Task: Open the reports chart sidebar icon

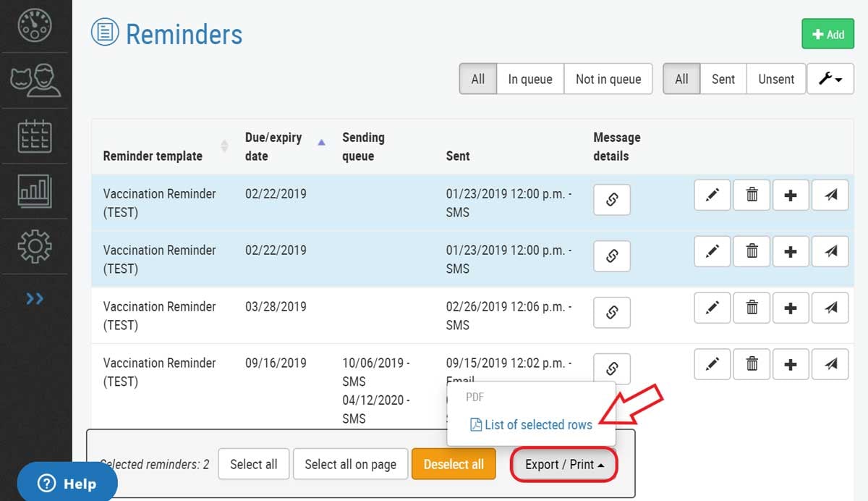Action: click(x=35, y=192)
